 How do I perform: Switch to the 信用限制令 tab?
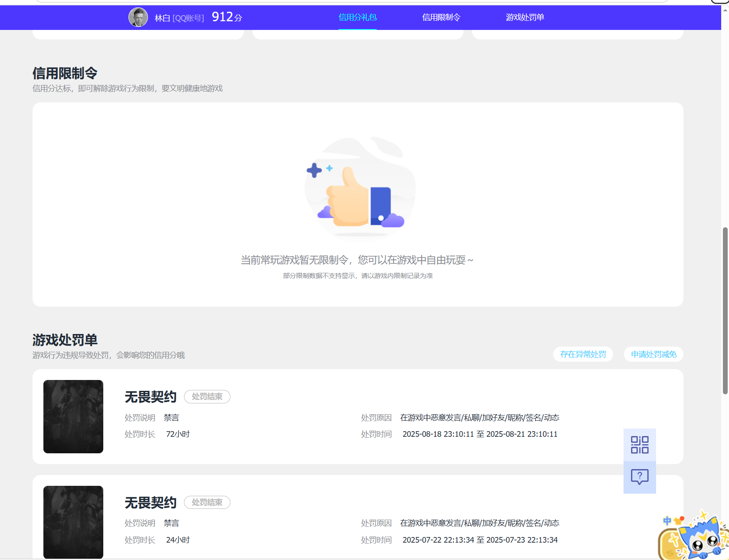pos(441,17)
